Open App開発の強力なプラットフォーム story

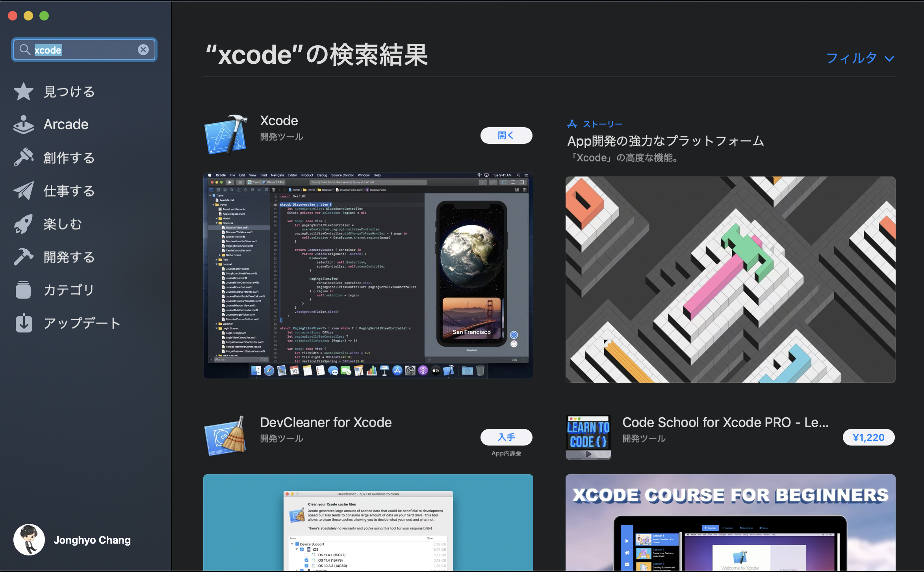665,141
